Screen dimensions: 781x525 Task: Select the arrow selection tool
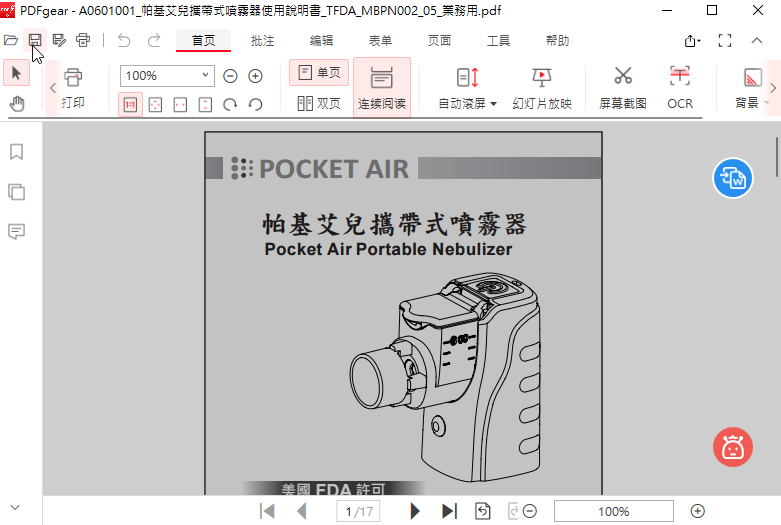click(x=16, y=74)
